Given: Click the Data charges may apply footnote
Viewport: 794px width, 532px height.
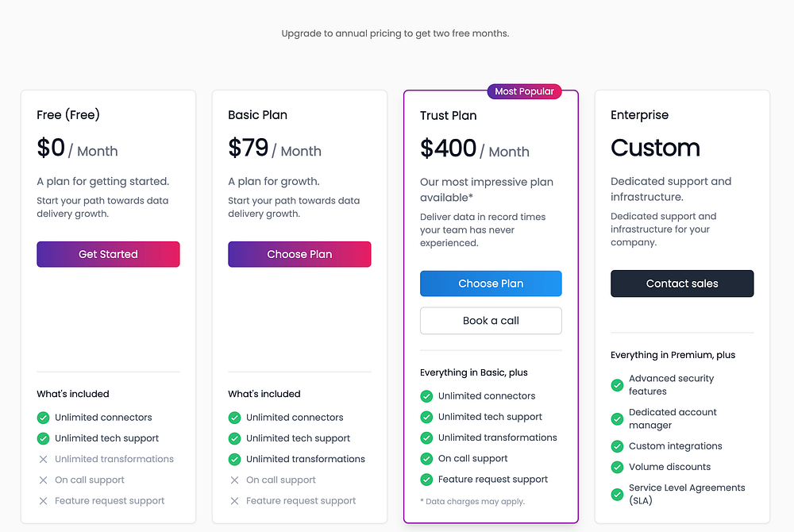Looking at the screenshot, I should (472, 501).
